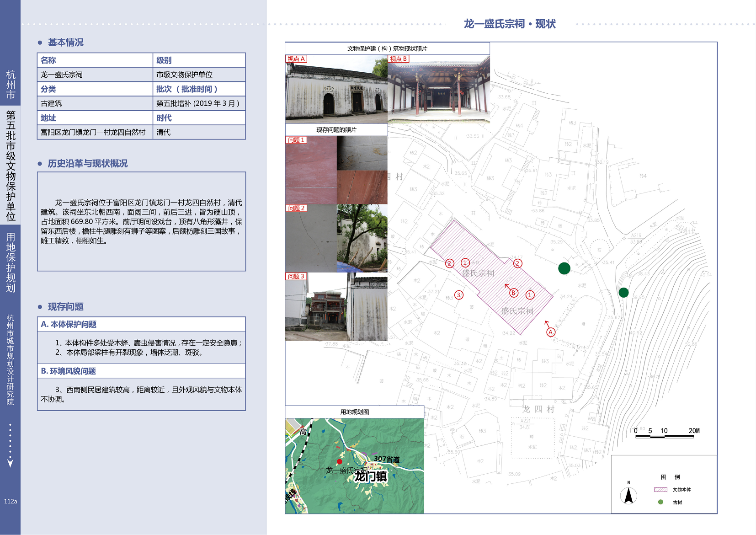Viewport: 756px width, 535px height.
Task: Click the 文物保护建（构）筑物现状照片 caption
Action: point(387,48)
